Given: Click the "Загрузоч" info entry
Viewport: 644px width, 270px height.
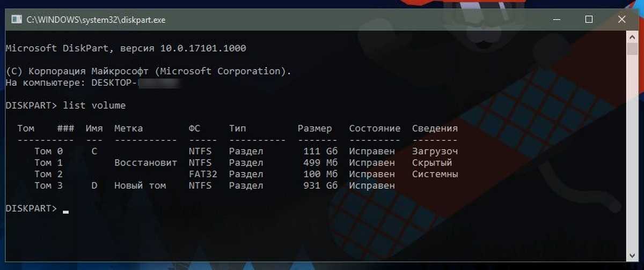Looking at the screenshot, I should (435, 152).
